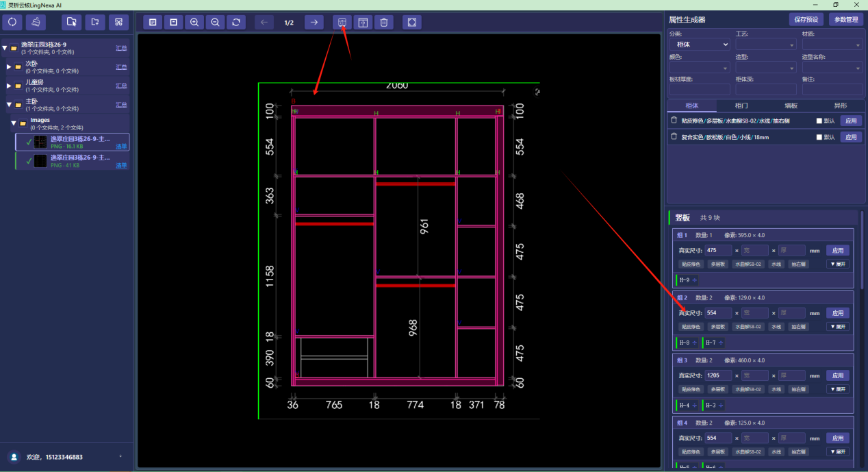Expand group 组 1 with 展开 button
The width and height of the screenshot is (868, 472).
tap(838, 264)
